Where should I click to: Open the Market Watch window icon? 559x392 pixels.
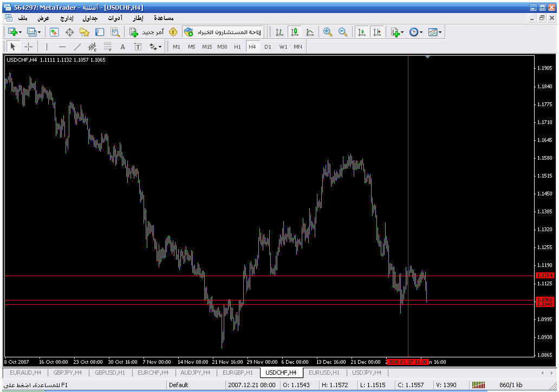click(x=54, y=32)
